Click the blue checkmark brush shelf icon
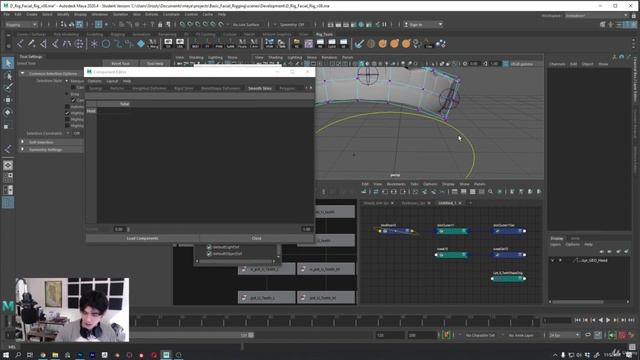 pyautogui.click(x=359, y=44)
